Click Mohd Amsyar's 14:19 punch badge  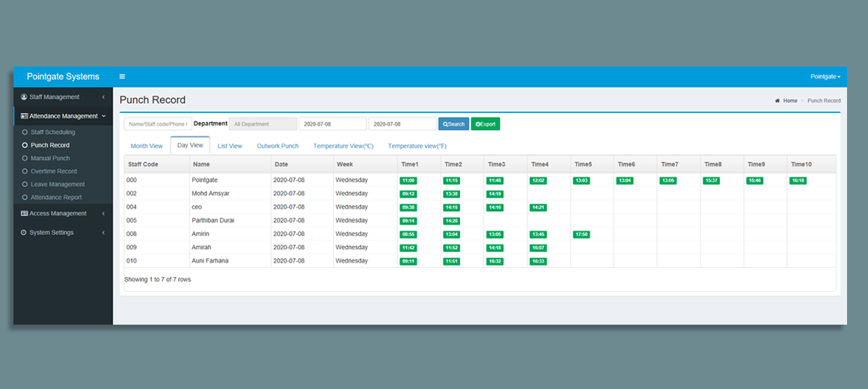tap(495, 194)
